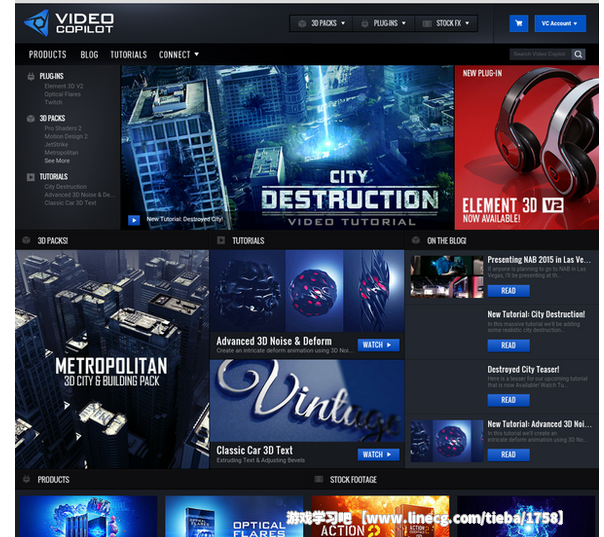The image size is (604, 537).
Task: Open Advanced 3D Noise tutorial thumbnail
Action: point(307,291)
